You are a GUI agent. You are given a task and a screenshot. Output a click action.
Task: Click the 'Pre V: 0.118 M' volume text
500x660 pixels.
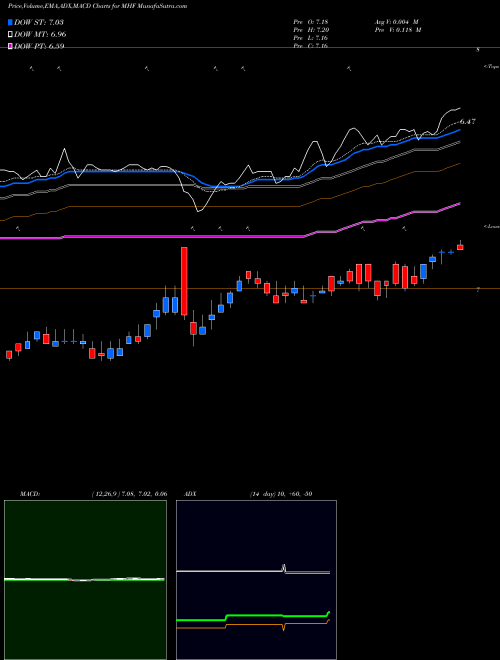397,30
